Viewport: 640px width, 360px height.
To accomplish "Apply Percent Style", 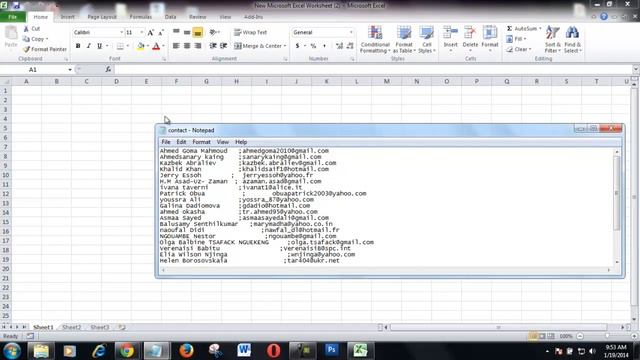I will click(313, 46).
